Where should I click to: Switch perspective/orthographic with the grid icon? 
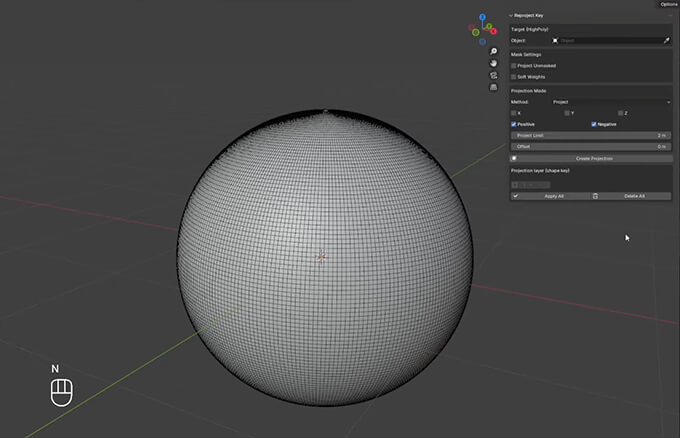click(x=494, y=87)
